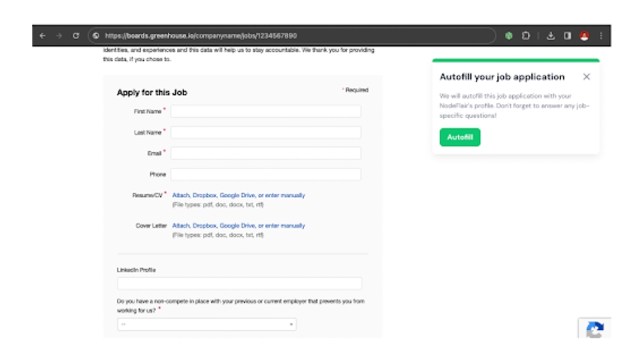
Task: Click the LinkedIn Profile input box
Action: tap(240, 283)
